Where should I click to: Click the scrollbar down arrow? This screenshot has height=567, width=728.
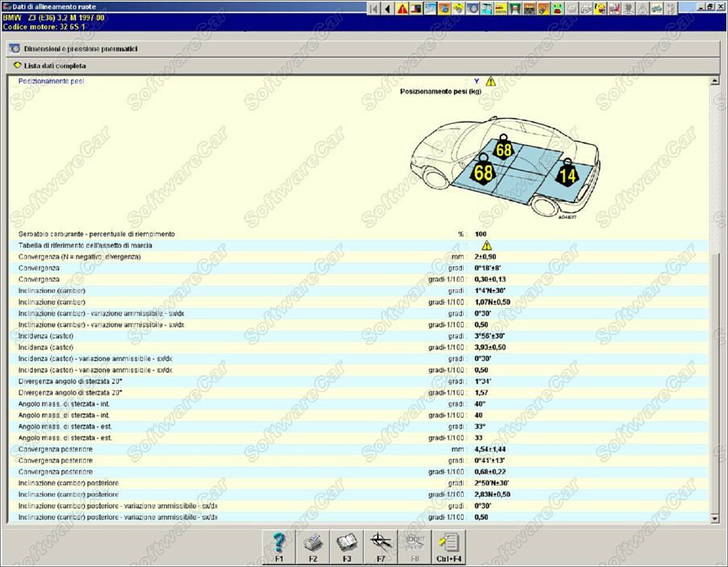click(714, 518)
